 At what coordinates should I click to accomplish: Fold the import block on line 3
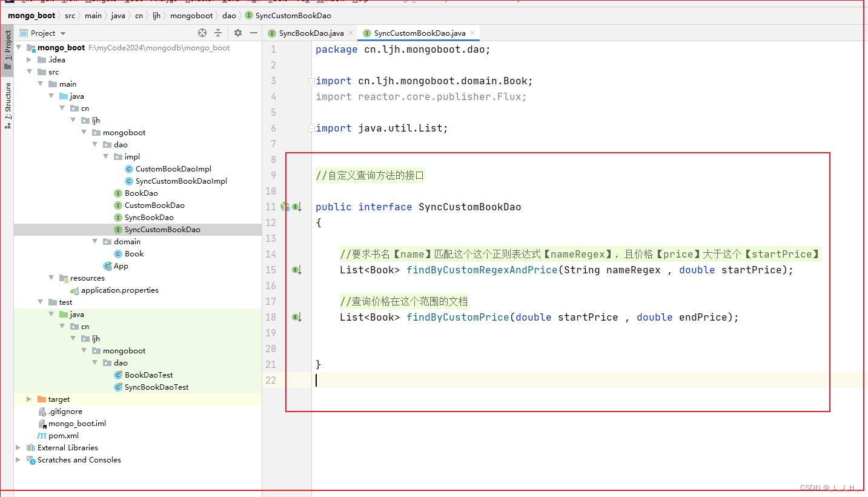pos(311,81)
